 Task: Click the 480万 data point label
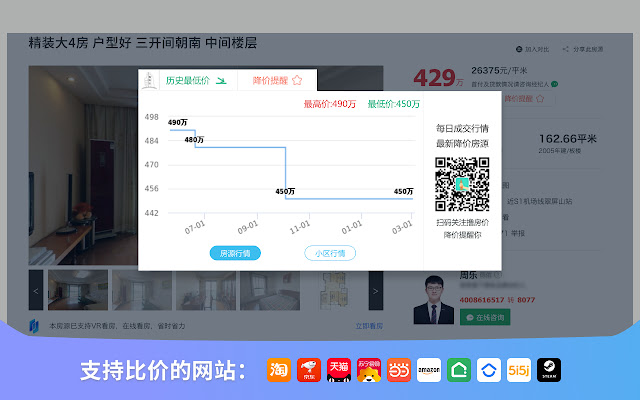pyautogui.click(x=194, y=140)
